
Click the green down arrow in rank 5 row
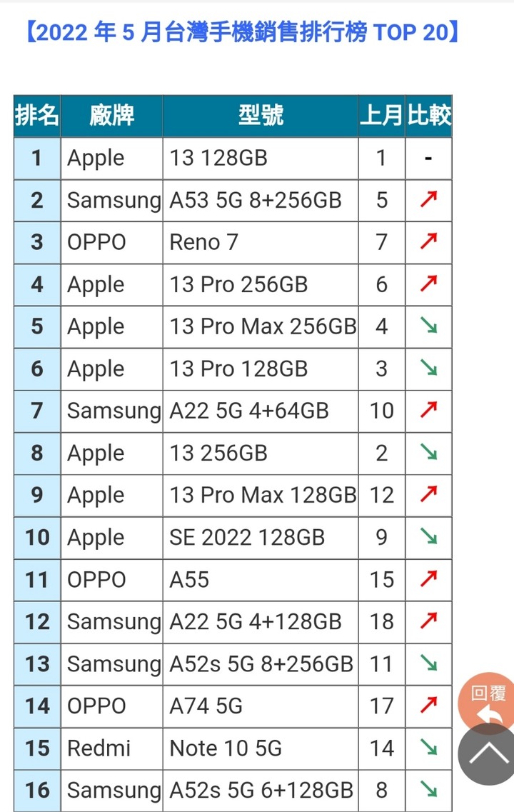428,326
